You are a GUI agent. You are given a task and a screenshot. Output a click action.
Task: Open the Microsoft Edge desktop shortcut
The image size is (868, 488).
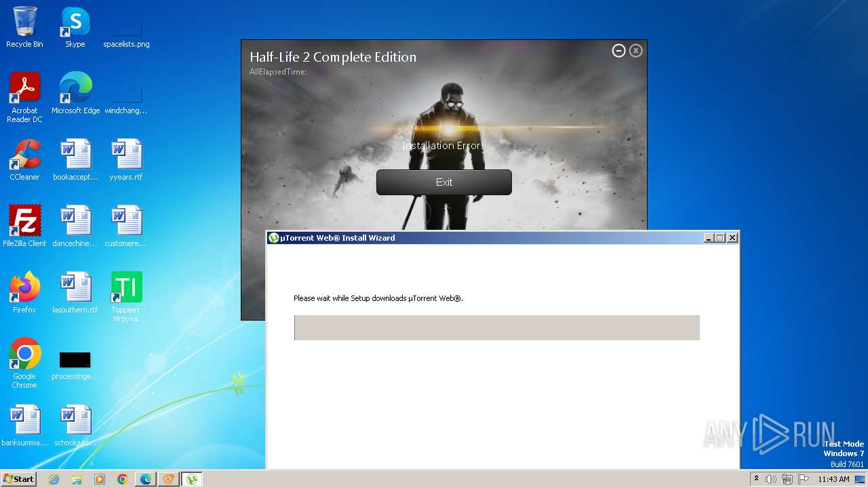pos(75,94)
